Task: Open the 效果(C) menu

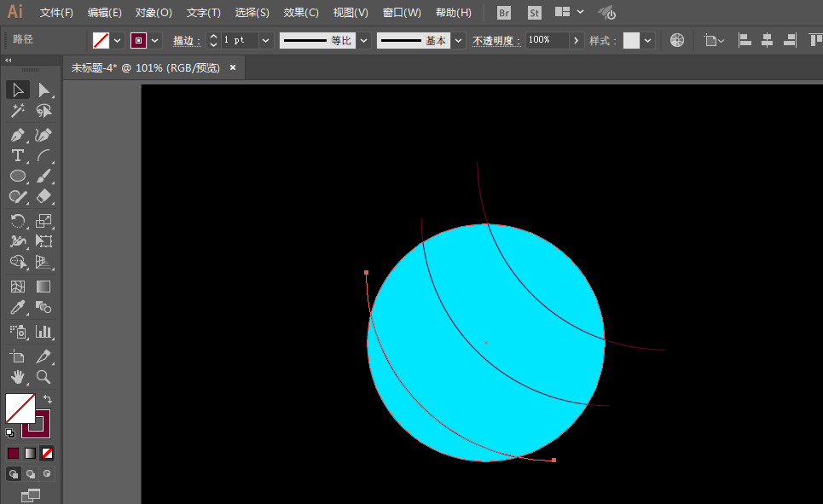Action: [301, 13]
